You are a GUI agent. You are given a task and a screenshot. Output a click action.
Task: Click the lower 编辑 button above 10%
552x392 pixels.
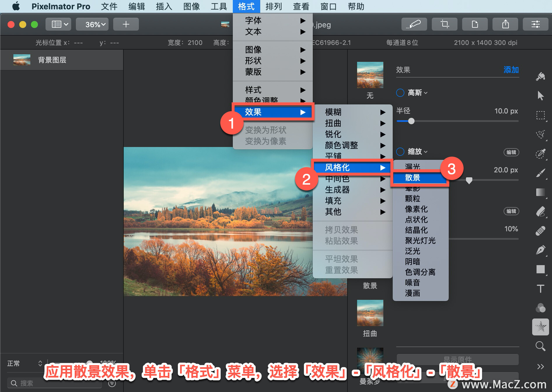(511, 211)
